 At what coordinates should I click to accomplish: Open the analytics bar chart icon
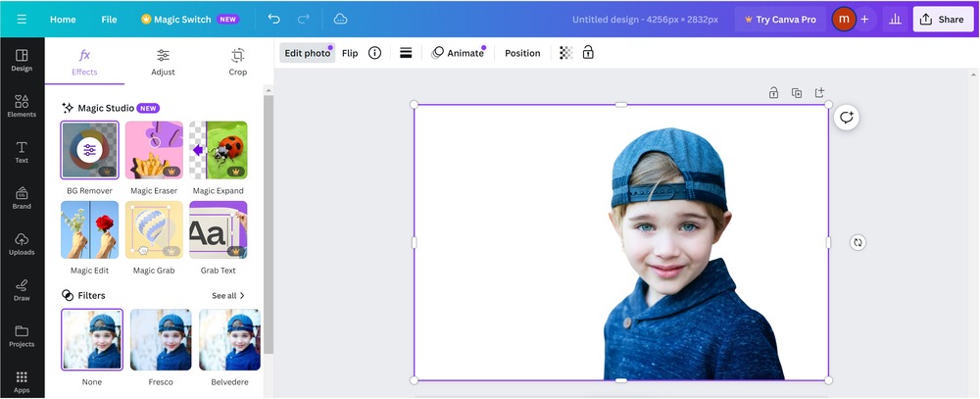pyautogui.click(x=894, y=19)
